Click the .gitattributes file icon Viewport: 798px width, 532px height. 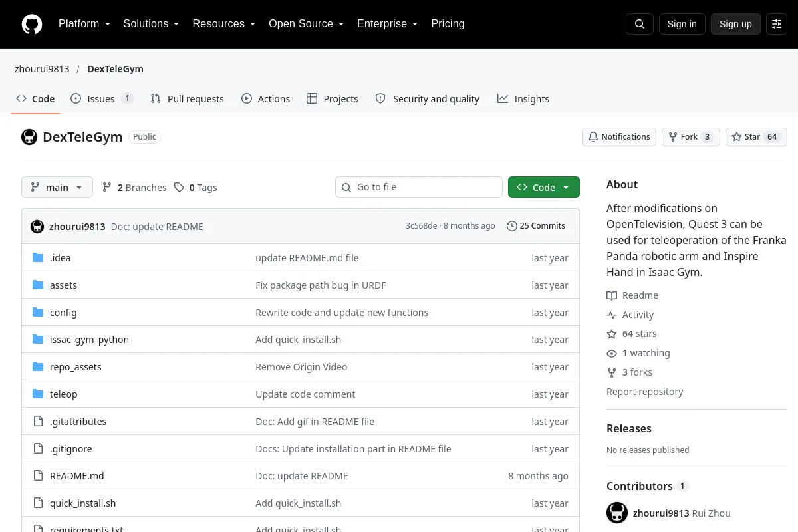tap(38, 422)
